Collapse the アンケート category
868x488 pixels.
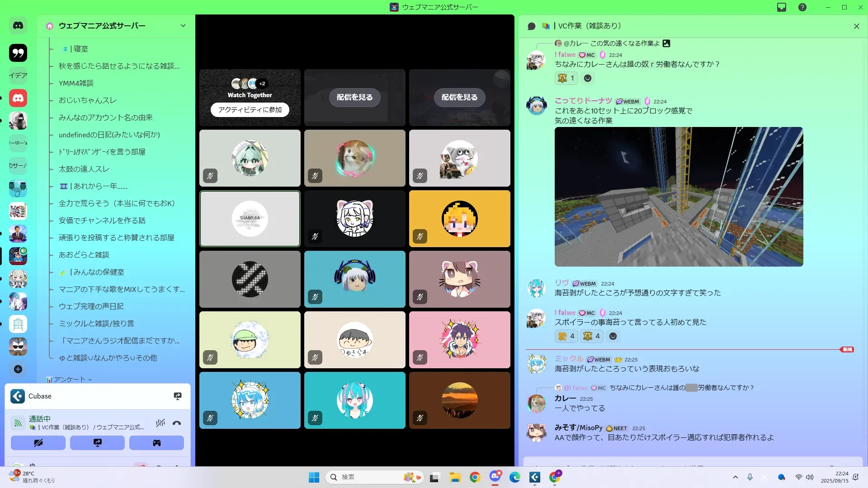(x=69, y=380)
